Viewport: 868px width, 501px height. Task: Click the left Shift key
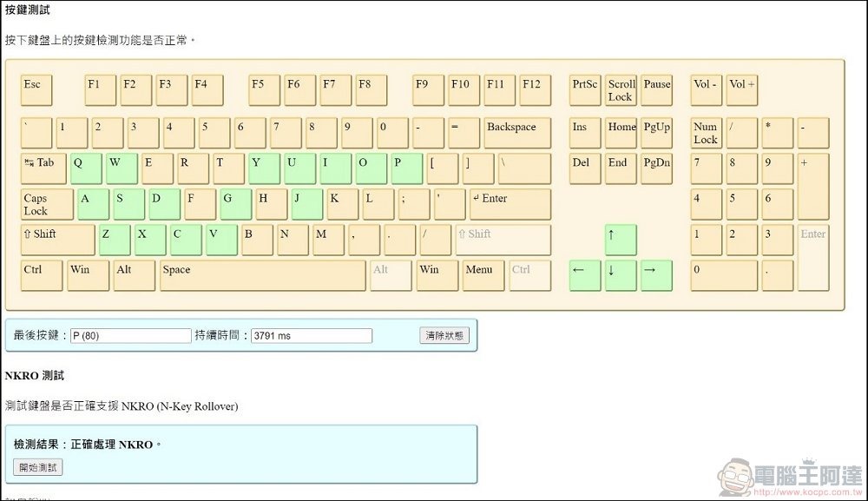[57, 240]
